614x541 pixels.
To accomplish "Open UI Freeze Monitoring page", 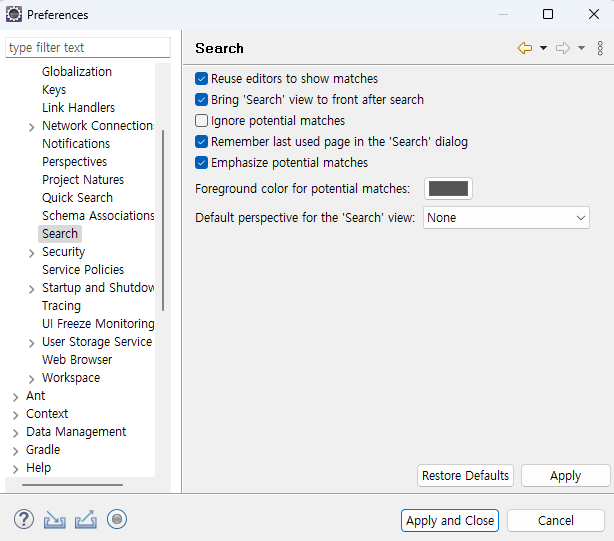I will tap(98, 324).
